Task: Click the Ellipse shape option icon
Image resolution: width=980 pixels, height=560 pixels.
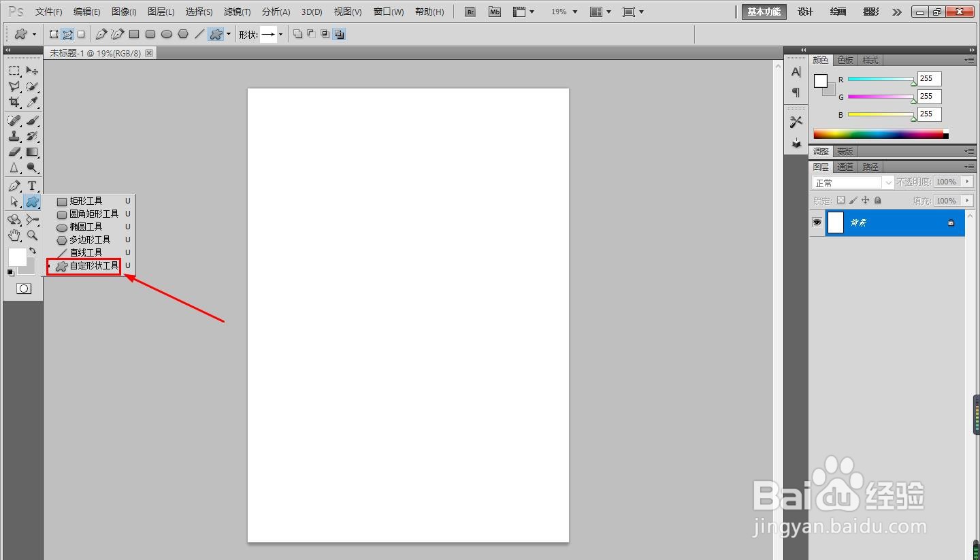Action: click(167, 34)
